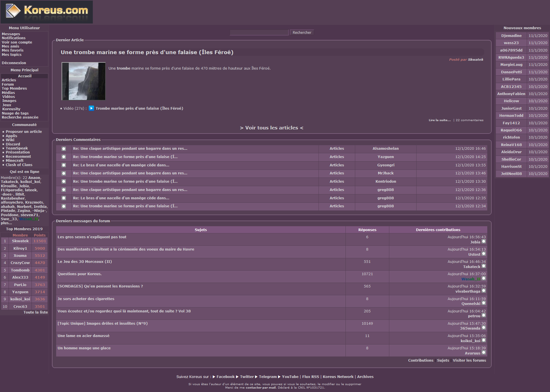Expand online members list with 'plus...'
Viewport: 550px width, 392px height.
6,223
